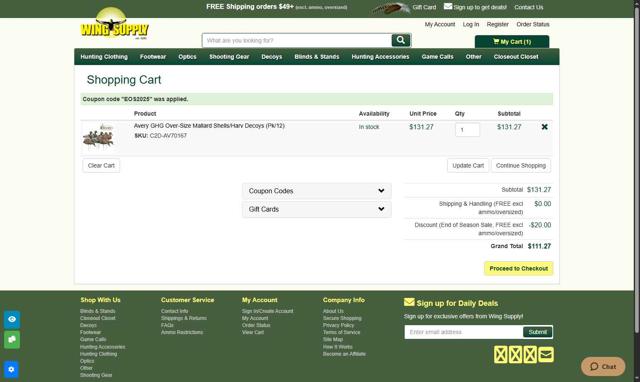Click the quantity field for the decoys

coord(467,130)
